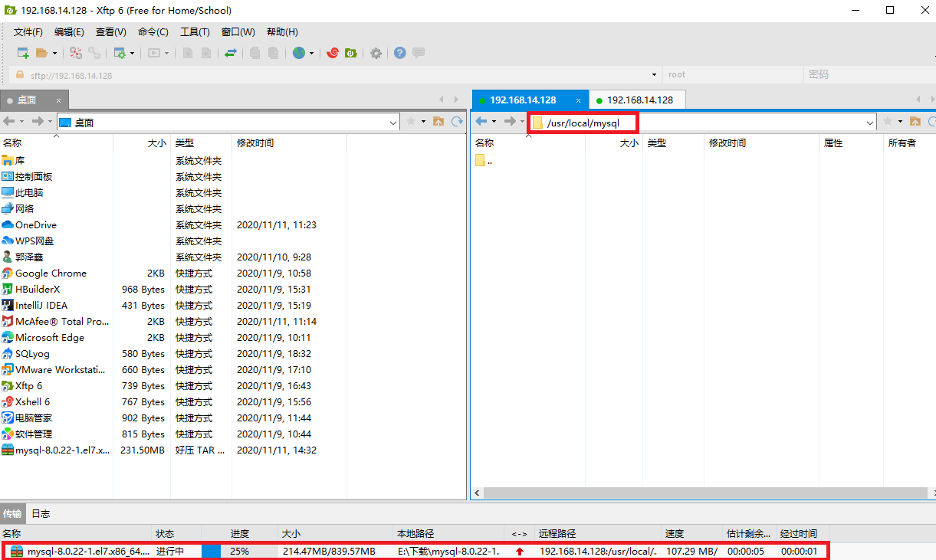Open the 工具(T) menu
The image size is (936, 560).
point(195,31)
